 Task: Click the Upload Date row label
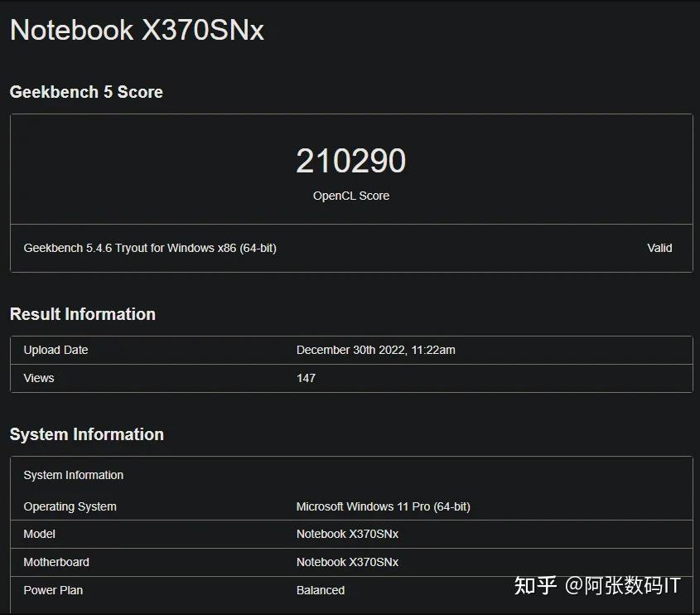pyautogui.click(x=56, y=350)
